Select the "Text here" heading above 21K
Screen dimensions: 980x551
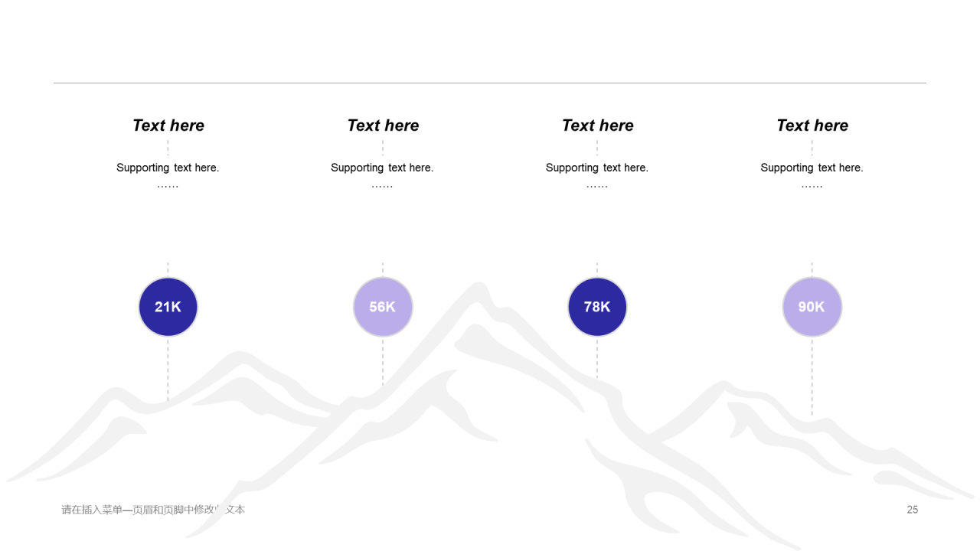168,126
